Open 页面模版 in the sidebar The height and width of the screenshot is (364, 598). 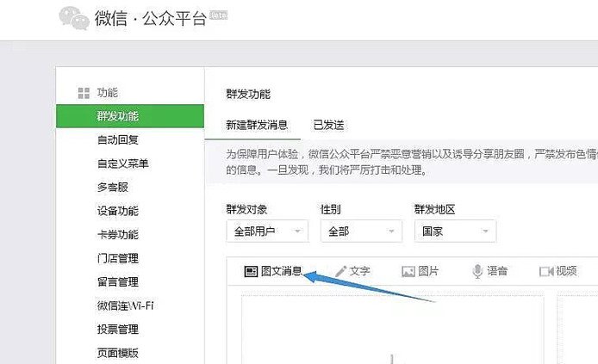point(118,353)
